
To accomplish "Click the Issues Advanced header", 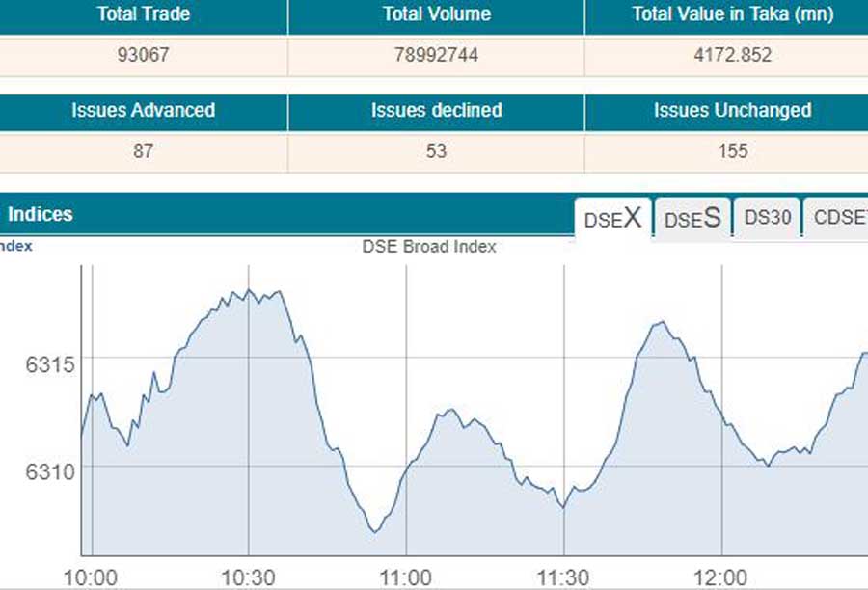I will 143,110.
